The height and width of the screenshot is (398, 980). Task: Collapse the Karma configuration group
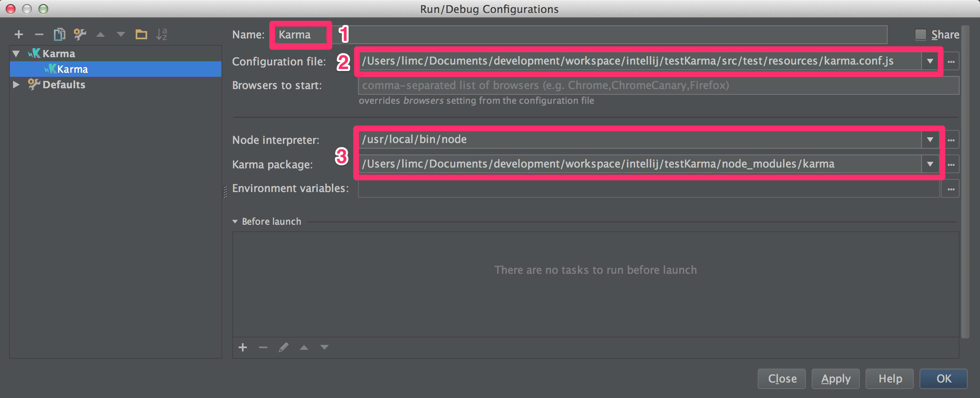tap(16, 54)
